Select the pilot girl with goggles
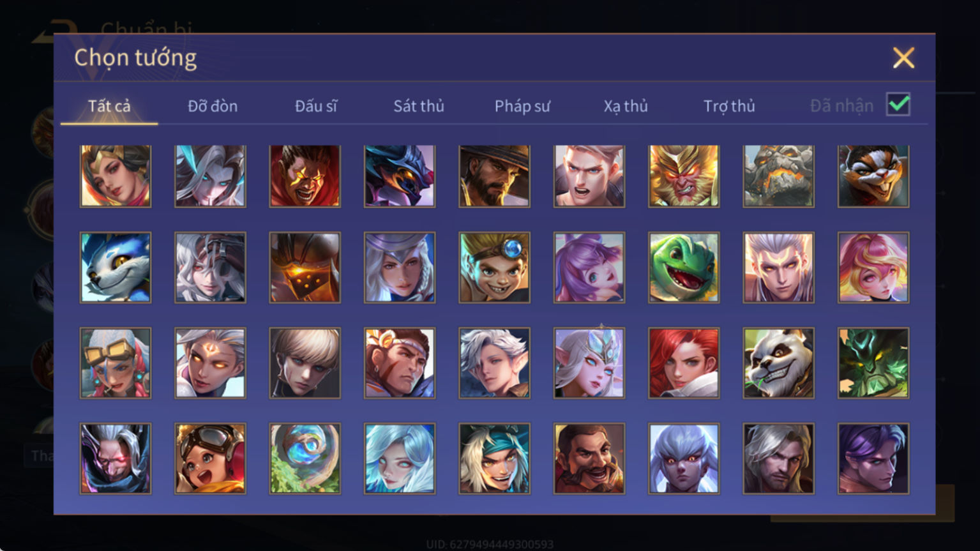 [x=210, y=458]
